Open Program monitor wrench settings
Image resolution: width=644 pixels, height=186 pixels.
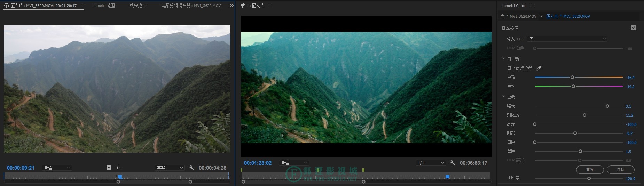pos(453,163)
